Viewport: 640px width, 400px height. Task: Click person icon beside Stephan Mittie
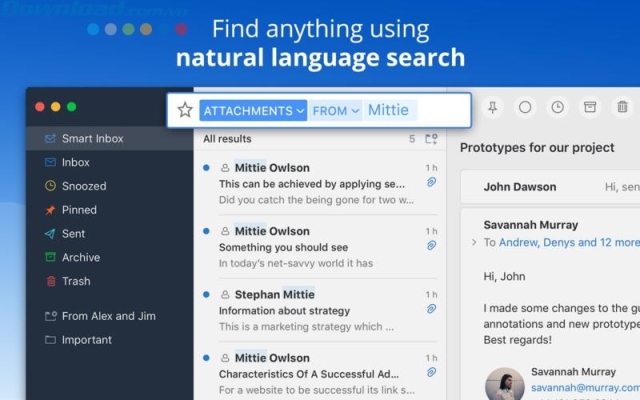pyautogui.click(x=225, y=294)
